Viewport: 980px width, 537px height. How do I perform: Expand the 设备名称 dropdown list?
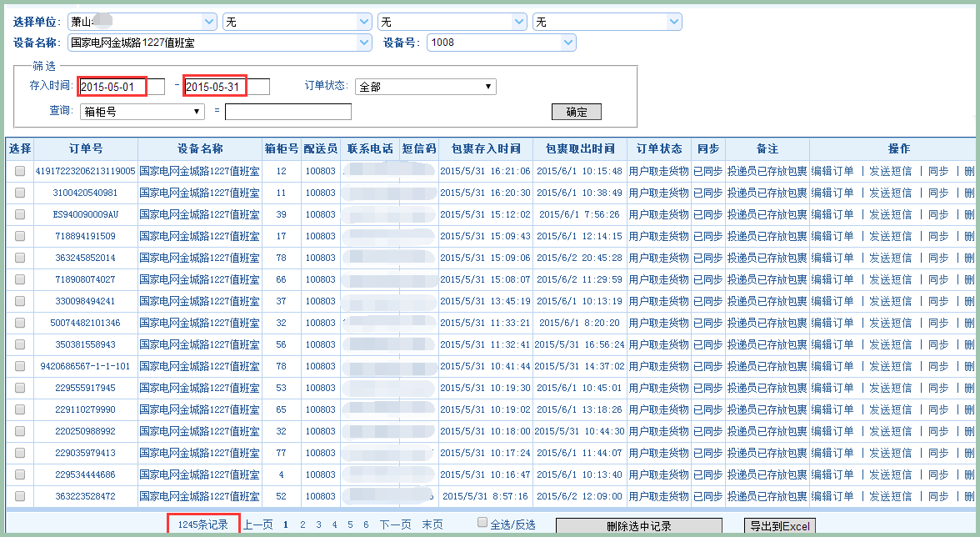coord(220,43)
